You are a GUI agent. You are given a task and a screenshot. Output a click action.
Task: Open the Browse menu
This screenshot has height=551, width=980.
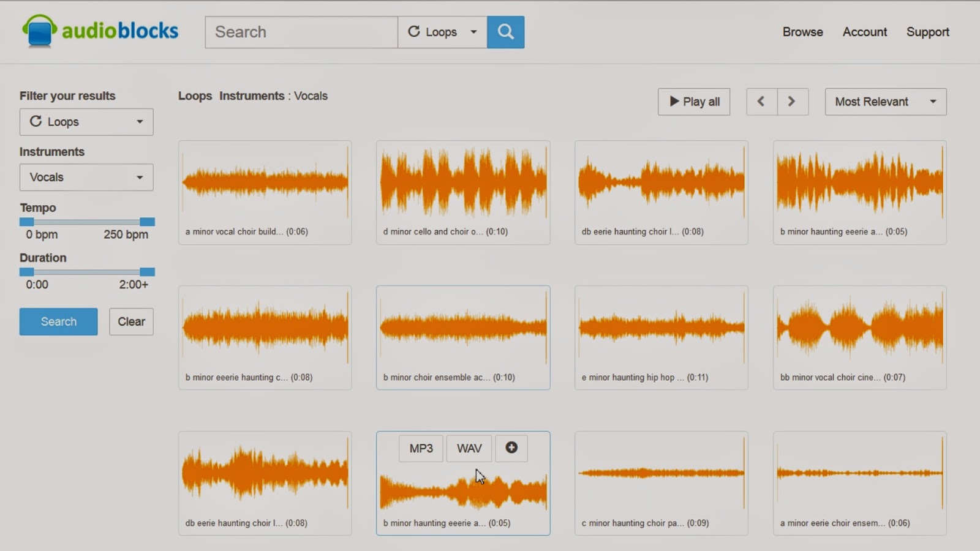coord(802,32)
